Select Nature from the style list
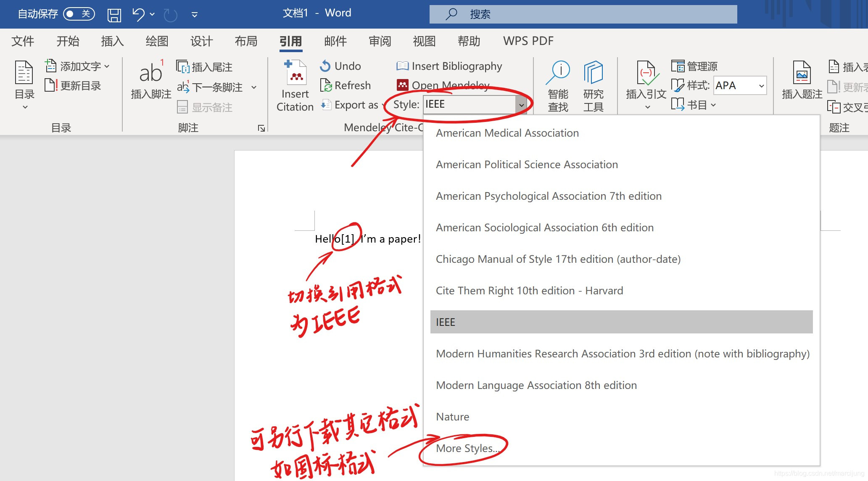The height and width of the screenshot is (481, 868). 452,417
